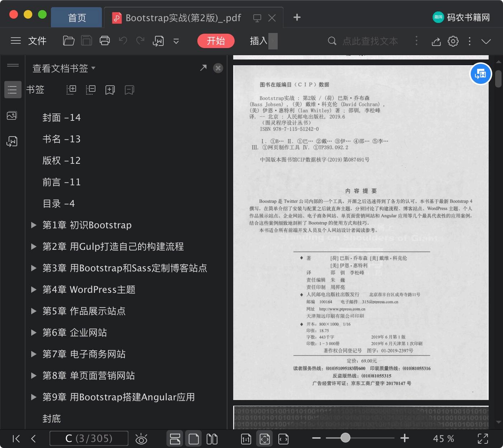The height and width of the screenshot is (448, 503).
Task: Show the bookmarks list sidebar icon
Action: [13, 90]
